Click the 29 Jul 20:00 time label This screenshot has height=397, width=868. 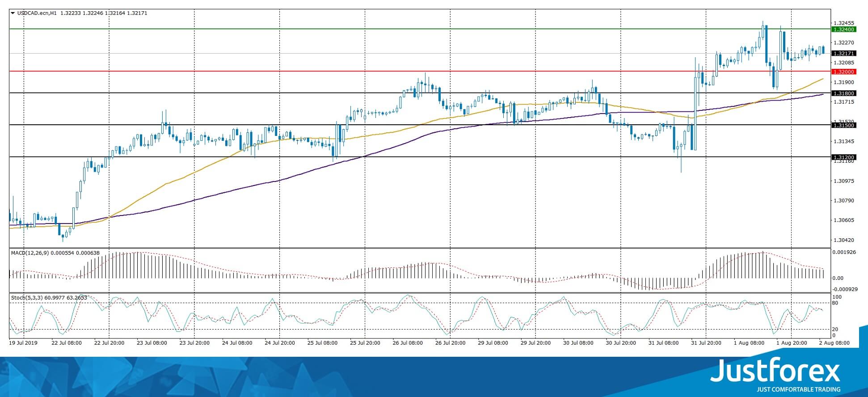535,343
